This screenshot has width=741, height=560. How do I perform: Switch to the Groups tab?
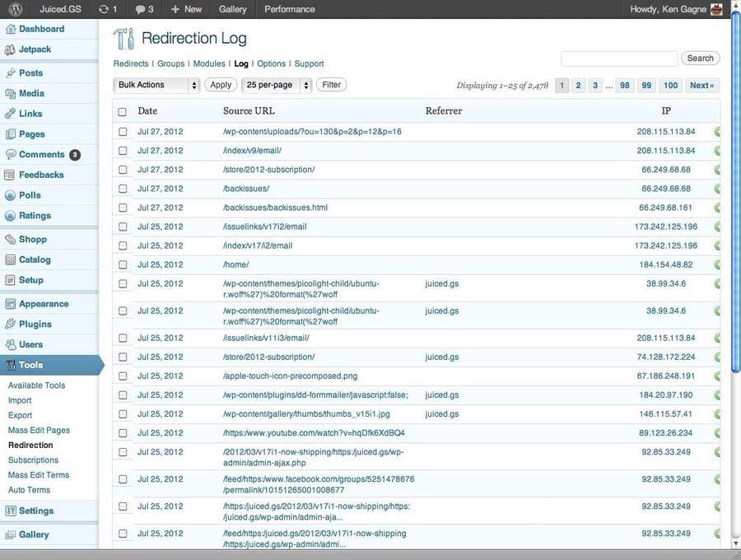(x=171, y=63)
